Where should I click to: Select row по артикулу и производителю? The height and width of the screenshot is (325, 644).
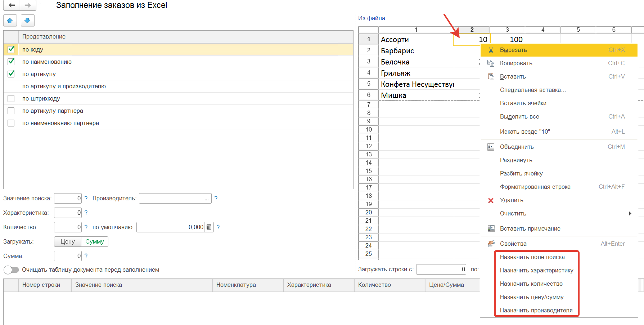(178, 86)
